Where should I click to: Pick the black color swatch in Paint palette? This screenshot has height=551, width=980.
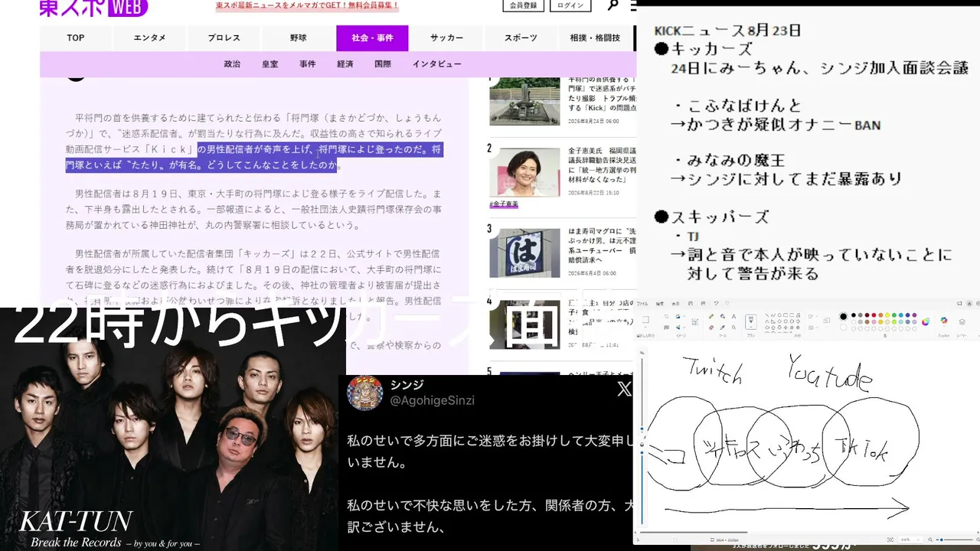tap(854, 315)
